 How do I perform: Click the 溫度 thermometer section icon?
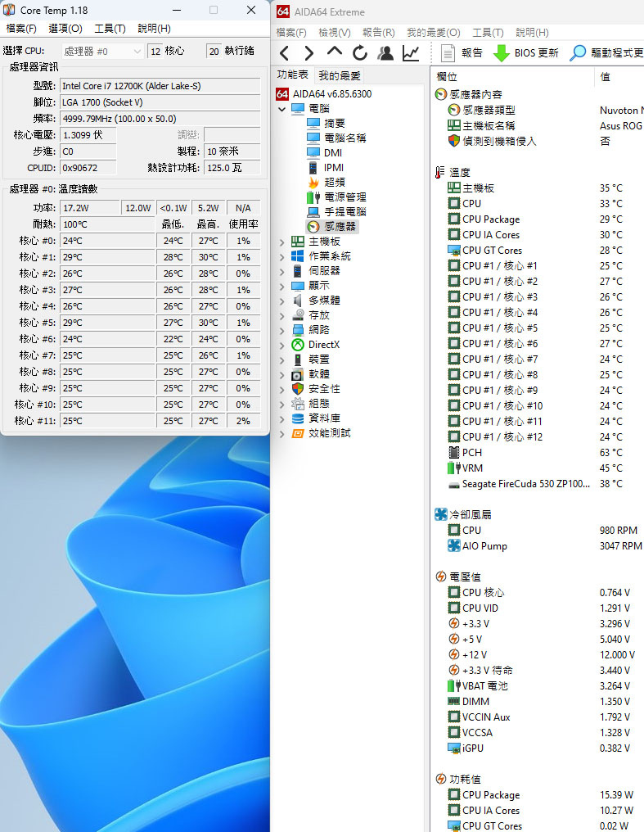pos(440,173)
